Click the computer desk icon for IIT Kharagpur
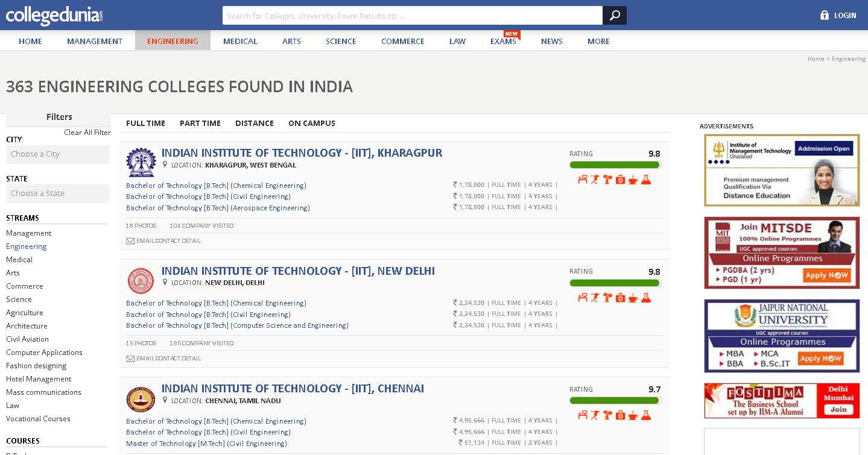This screenshot has height=455, width=868. (583, 180)
